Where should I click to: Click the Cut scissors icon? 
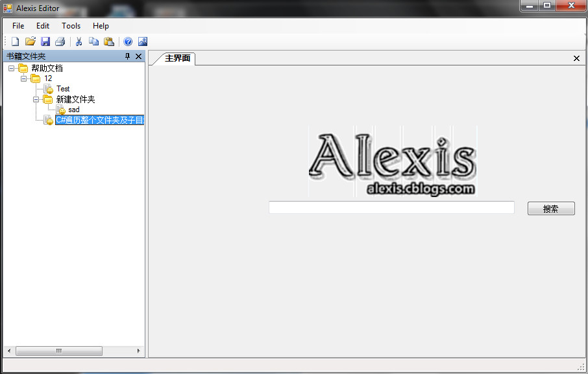(79, 41)
